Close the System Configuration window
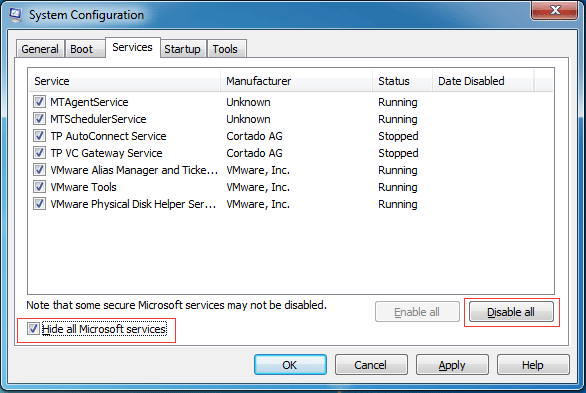The width and height of the screenshot is (586, 393). click(554, 10)
